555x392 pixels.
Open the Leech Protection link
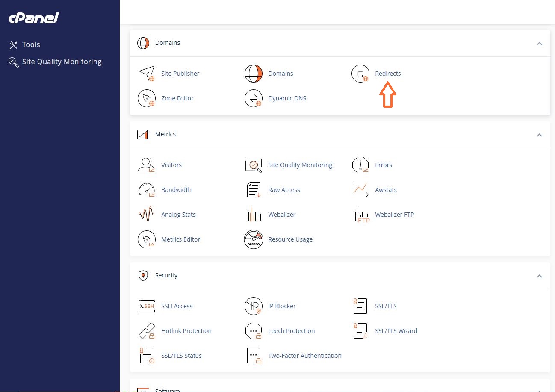[x=291, y=331]
